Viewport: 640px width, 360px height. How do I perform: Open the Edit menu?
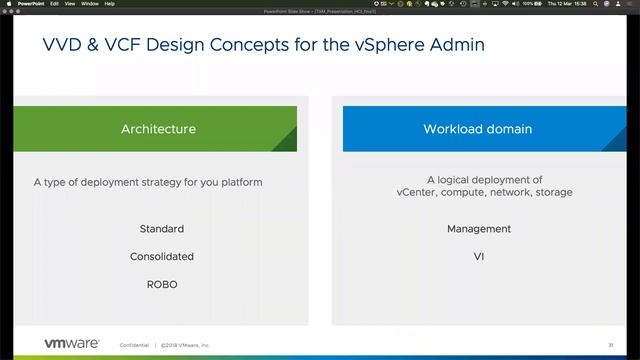54,4
